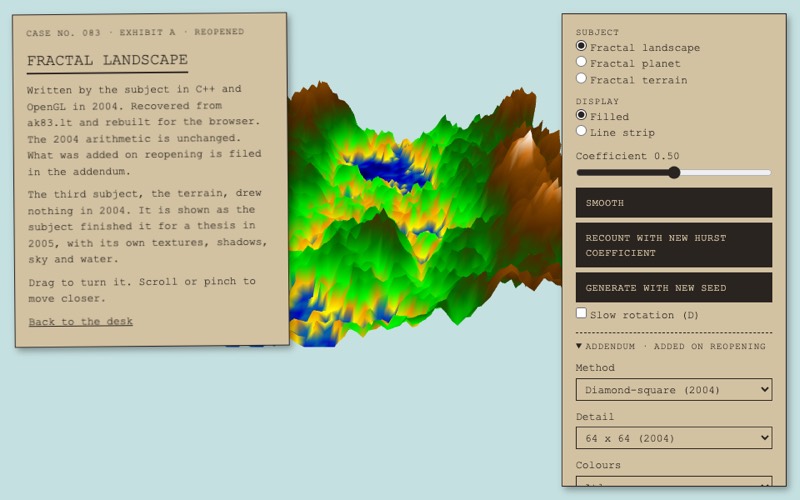Click the 'Method' label text
This screenshot has width=800, height=500.
tap(595, 367)
